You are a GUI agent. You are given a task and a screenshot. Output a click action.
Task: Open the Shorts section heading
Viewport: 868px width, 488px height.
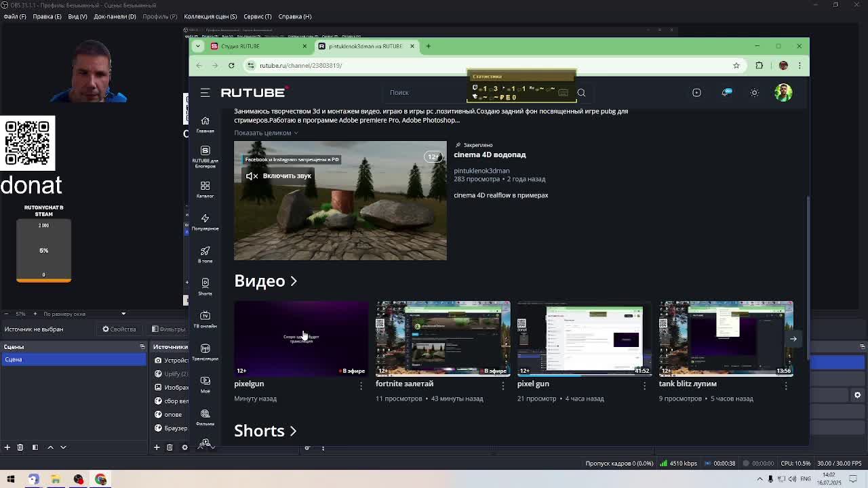pyautogui.click(x=265, y=431)
